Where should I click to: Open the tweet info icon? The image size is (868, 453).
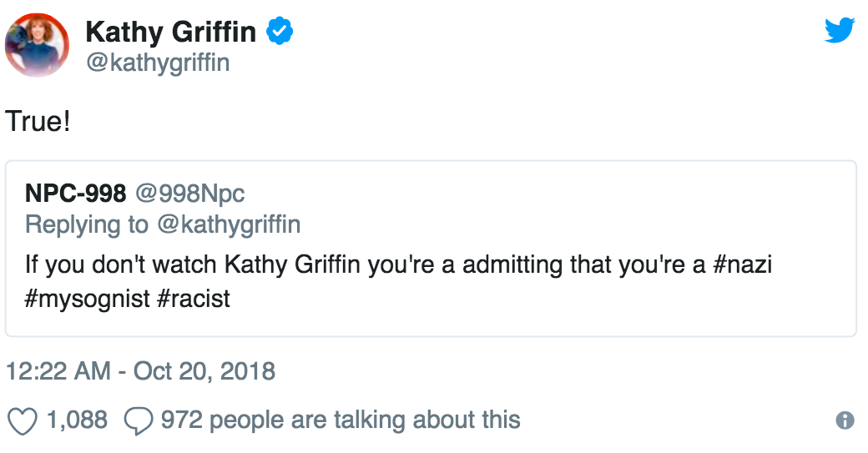click(845, 420)
